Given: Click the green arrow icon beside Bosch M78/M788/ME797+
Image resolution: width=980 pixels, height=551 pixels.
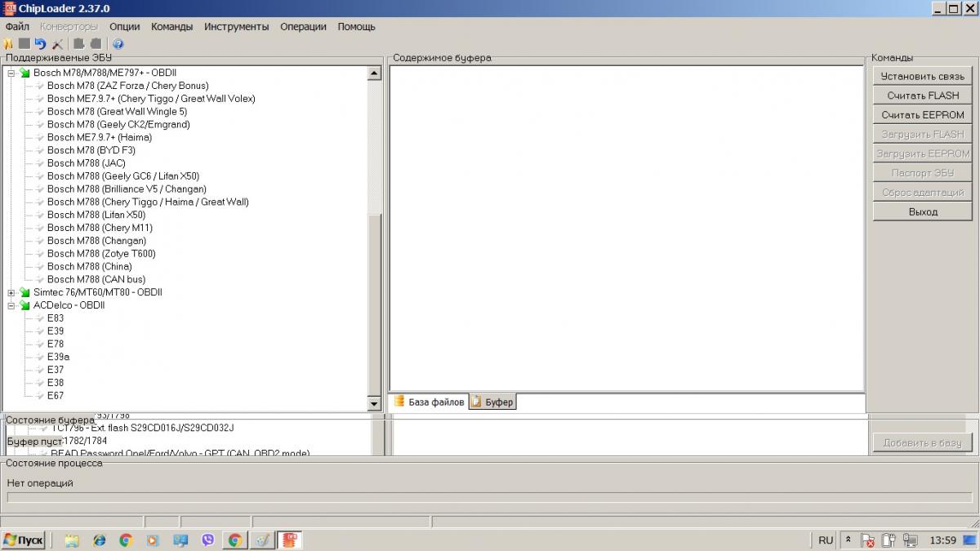Looking at the screenshot, I should click(24, 73).
